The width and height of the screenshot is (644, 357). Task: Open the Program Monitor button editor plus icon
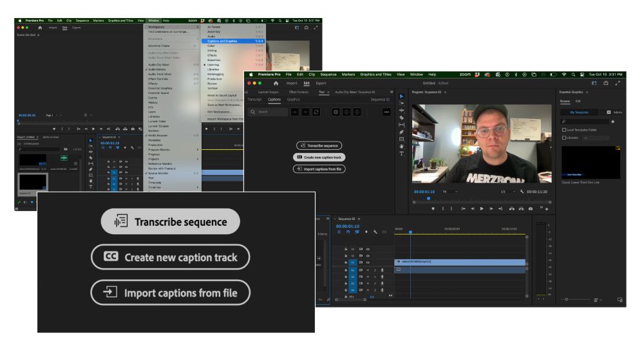click(547, 209)
